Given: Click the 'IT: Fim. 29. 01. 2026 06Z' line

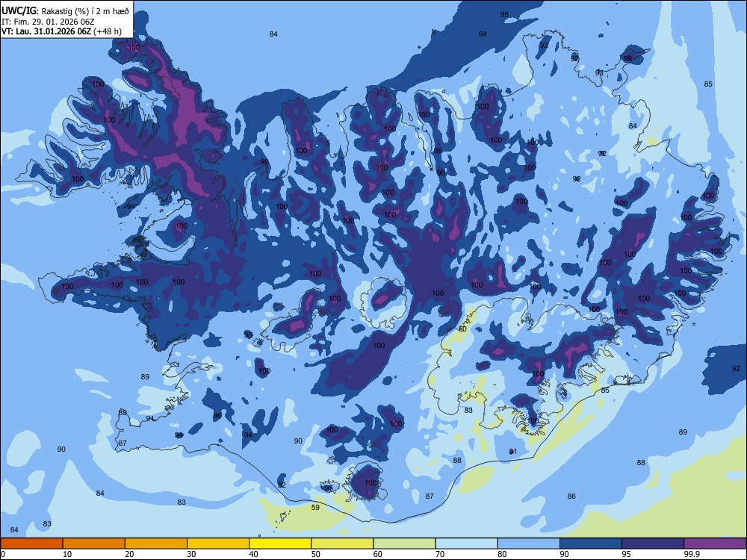Looking at the screenshot, I should click(48, 22).
